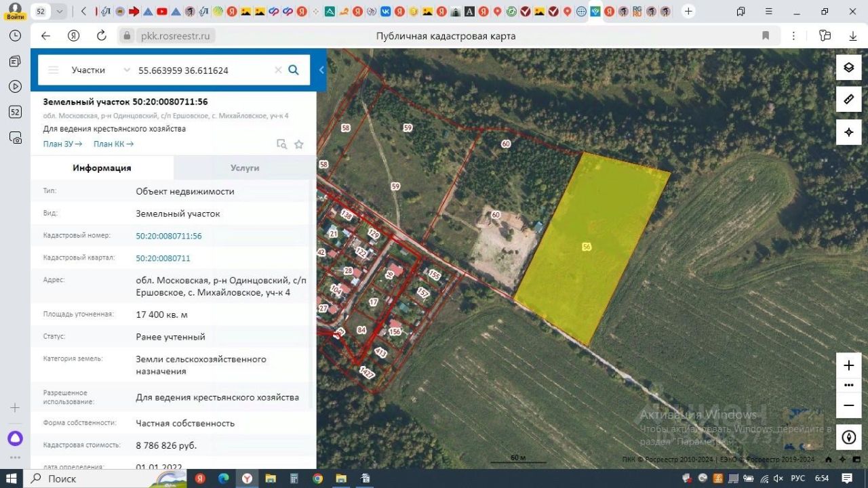Click the coordinates search input field

pos(203,70)
